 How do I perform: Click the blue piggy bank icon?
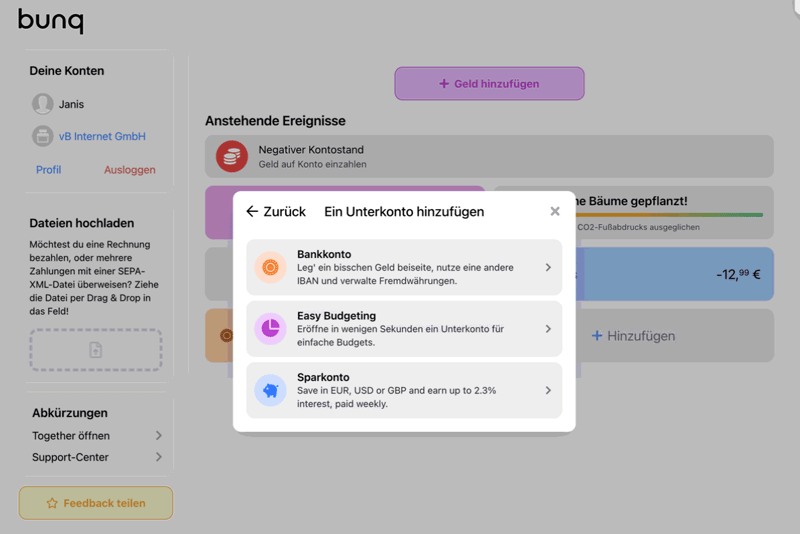pyautogui.click(x=270, y=390)
